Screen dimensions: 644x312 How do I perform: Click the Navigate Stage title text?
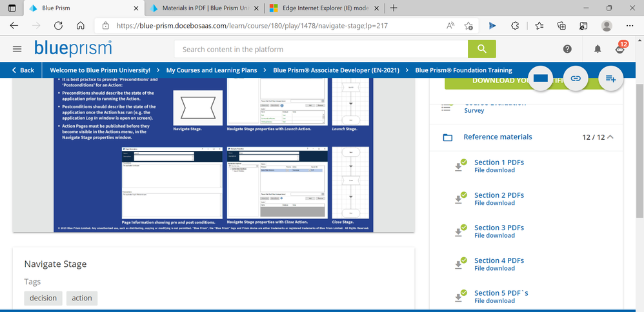55,264
